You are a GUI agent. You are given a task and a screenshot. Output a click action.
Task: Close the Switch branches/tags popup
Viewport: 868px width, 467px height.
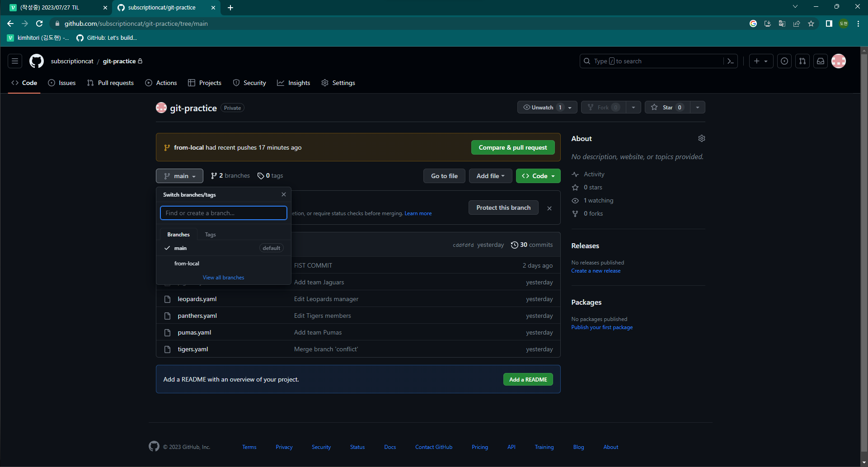[284, 194]
